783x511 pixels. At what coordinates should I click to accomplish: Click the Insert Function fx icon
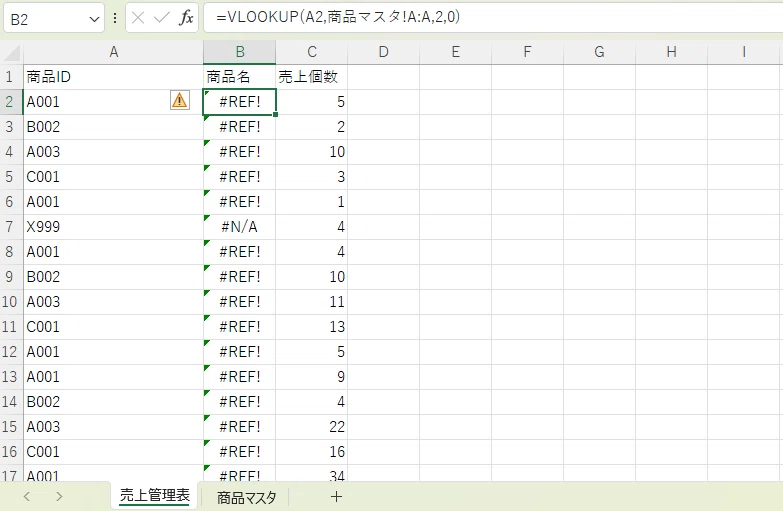coord(186,18)
